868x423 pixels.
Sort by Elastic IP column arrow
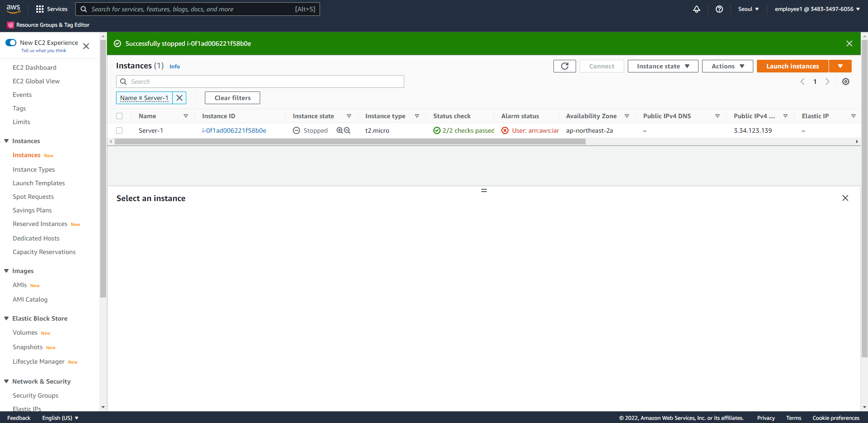(x=853, y=116)
